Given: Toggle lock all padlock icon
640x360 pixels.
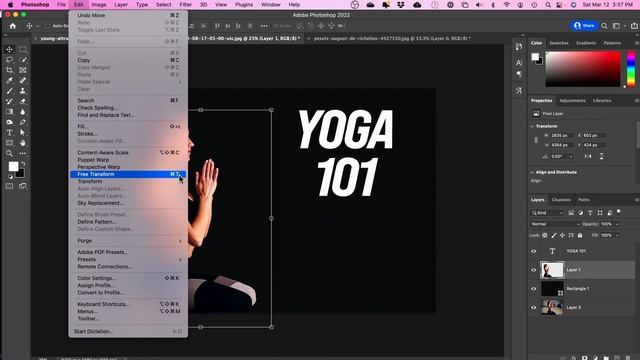Looking at the screenshot, I should tap(580, 236).
